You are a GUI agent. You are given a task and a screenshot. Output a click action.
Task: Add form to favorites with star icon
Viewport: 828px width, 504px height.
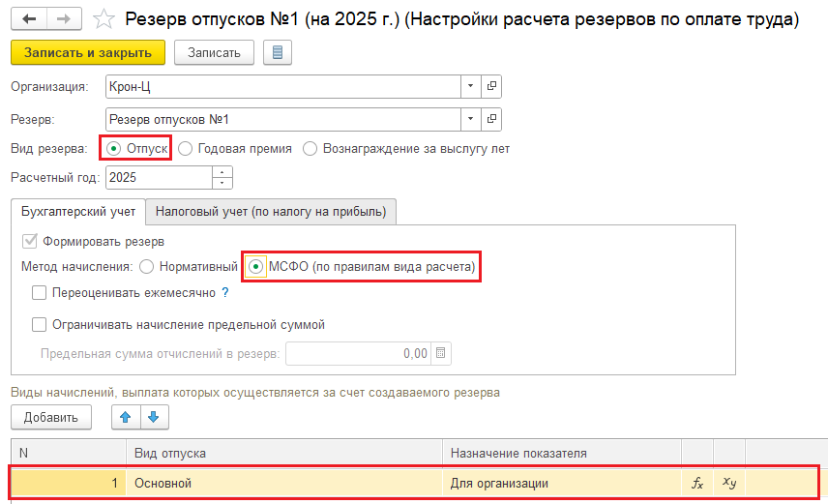pos(103,19)
